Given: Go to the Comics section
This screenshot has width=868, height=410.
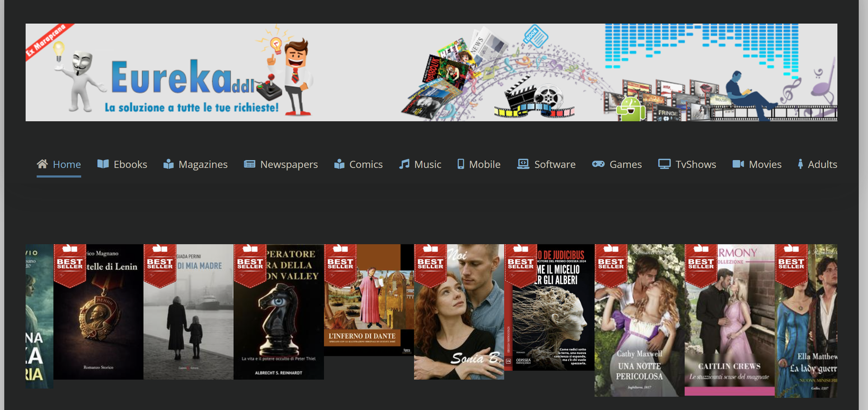Looking at the screenshot, I should tap(366, 165).
